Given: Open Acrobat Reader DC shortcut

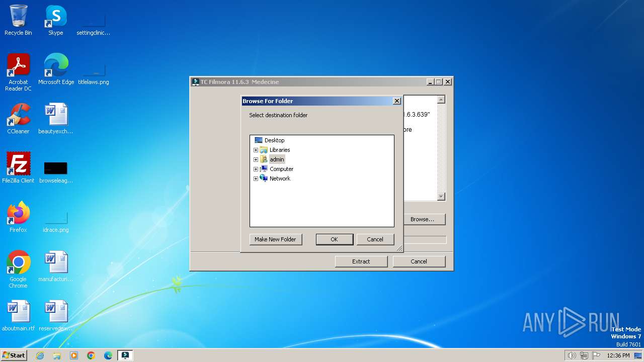Looking at the screenshot, I should coord(18,72).
